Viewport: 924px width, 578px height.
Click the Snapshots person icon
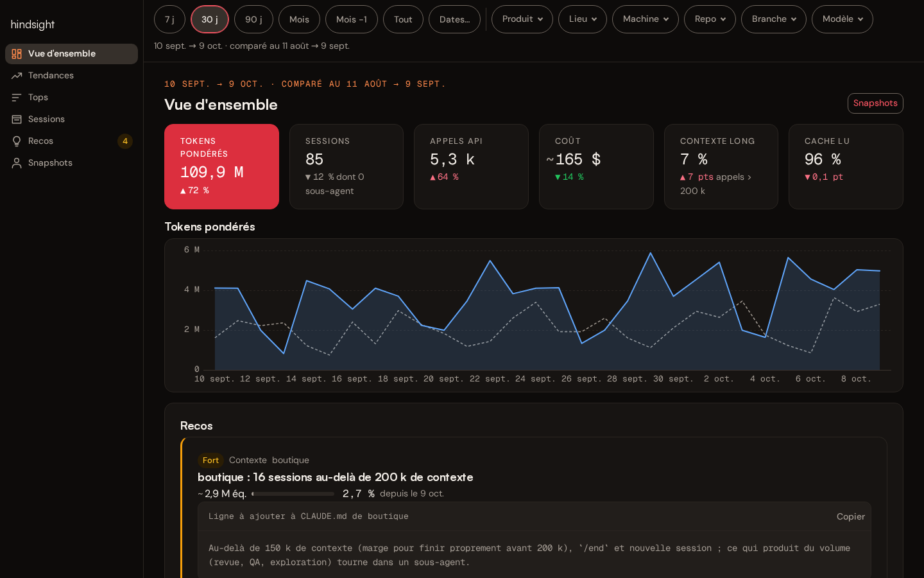[x=17, y=163]
